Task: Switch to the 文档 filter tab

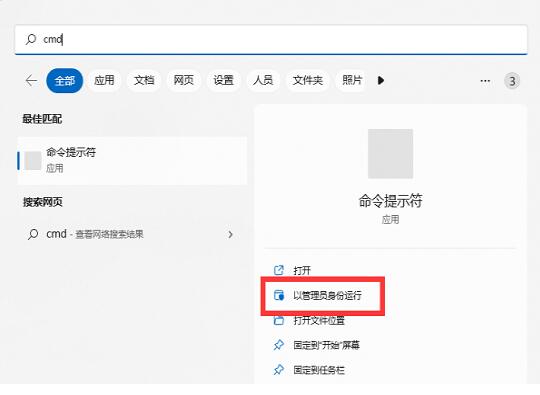Action: pos(144,81)
